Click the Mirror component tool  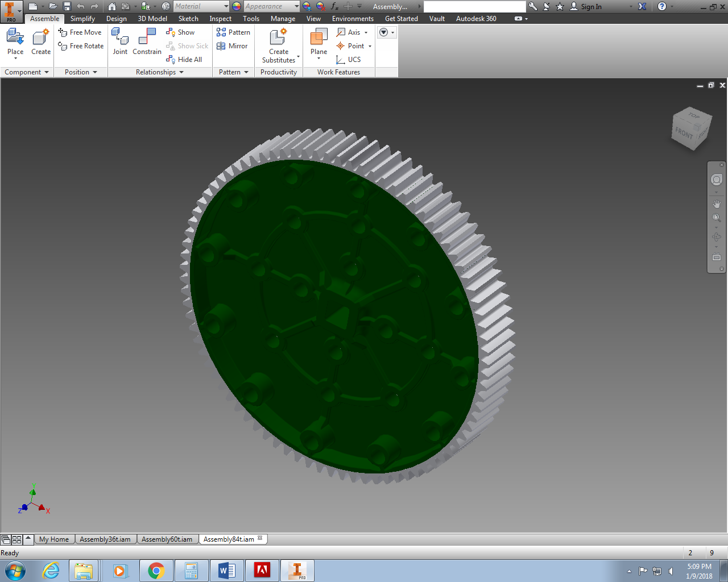pos(232,46)
